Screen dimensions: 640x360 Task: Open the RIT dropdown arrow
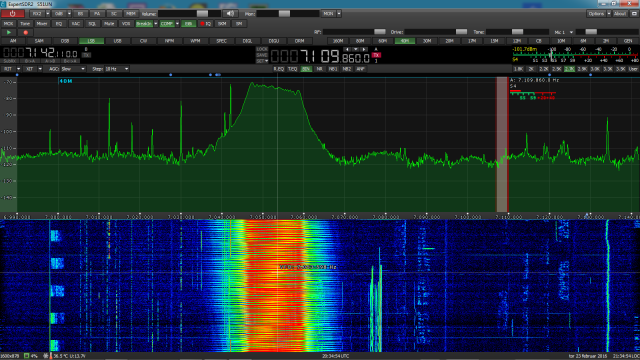[x=18, y=69]
